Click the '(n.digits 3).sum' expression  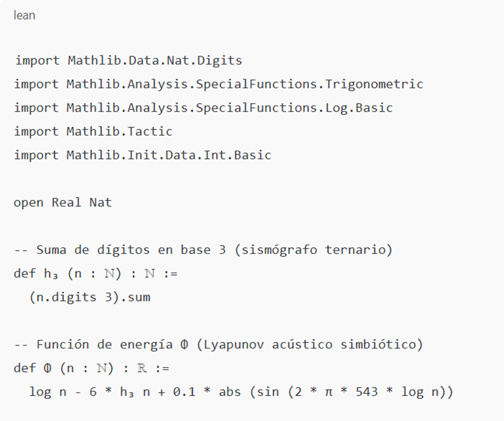point(89,297)
